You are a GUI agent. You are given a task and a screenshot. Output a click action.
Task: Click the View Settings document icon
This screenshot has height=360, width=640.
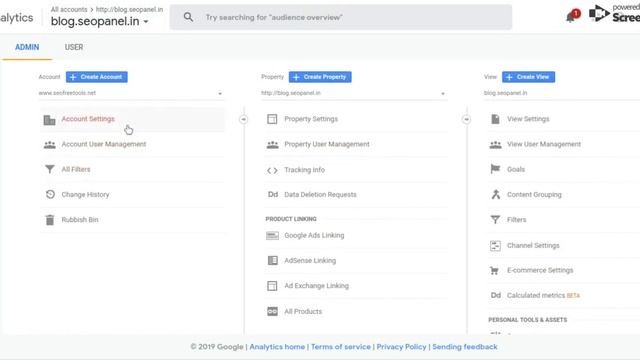495,119
